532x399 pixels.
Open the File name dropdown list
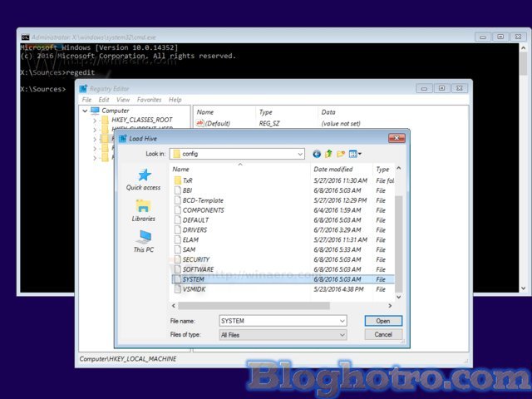coord(342,320)
